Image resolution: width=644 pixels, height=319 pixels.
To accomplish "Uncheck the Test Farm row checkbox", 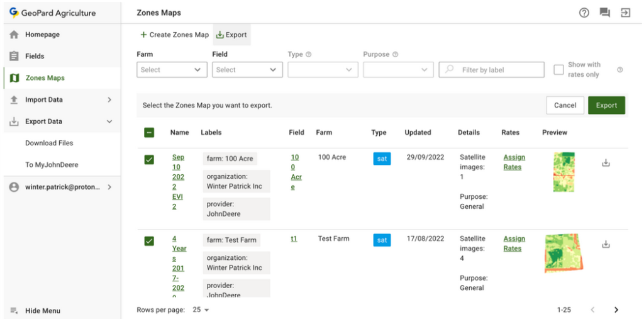I will (149, 241).
